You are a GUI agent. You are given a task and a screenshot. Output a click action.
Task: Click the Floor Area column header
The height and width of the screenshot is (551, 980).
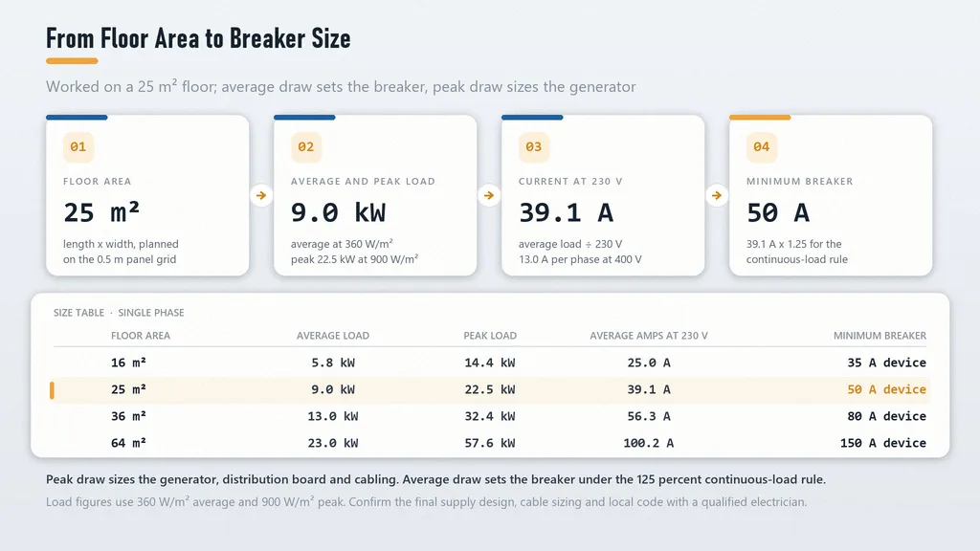pos(141,336)
